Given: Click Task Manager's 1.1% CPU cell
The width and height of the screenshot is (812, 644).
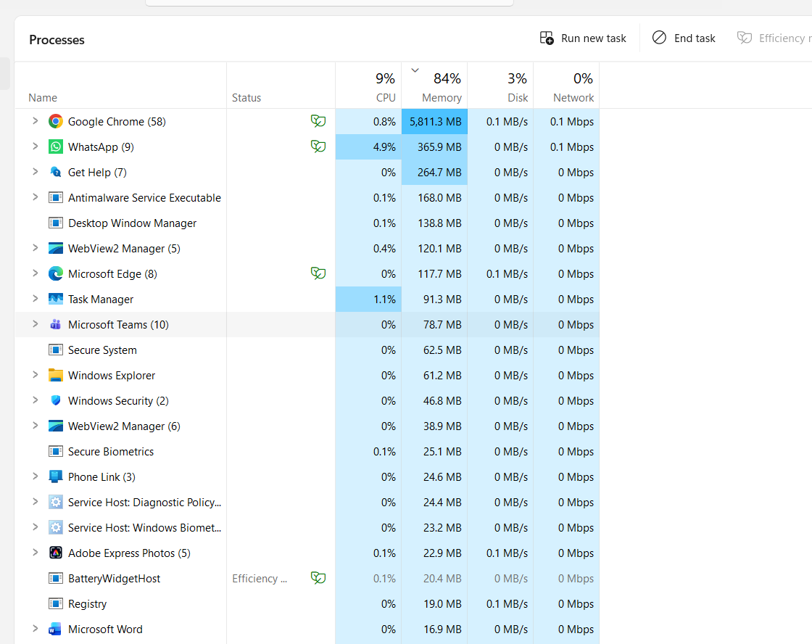Looking at the screenshot, I should [368, 299].
